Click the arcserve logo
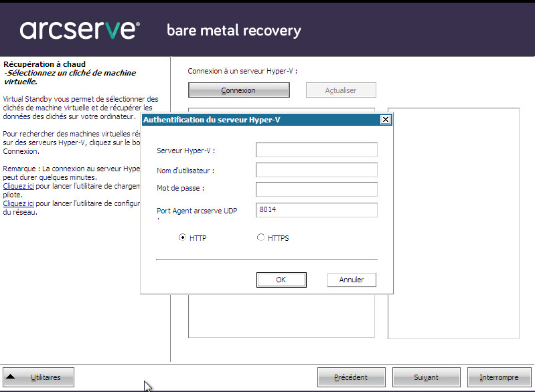The width and height of the screenshot is (535, 392). [80, 30]
